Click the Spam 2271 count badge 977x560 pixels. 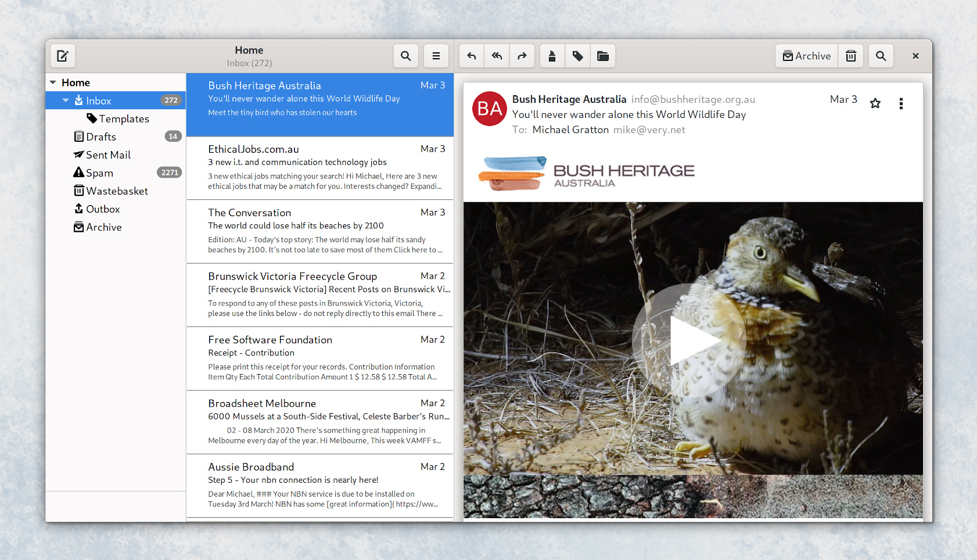click(170, 173)
